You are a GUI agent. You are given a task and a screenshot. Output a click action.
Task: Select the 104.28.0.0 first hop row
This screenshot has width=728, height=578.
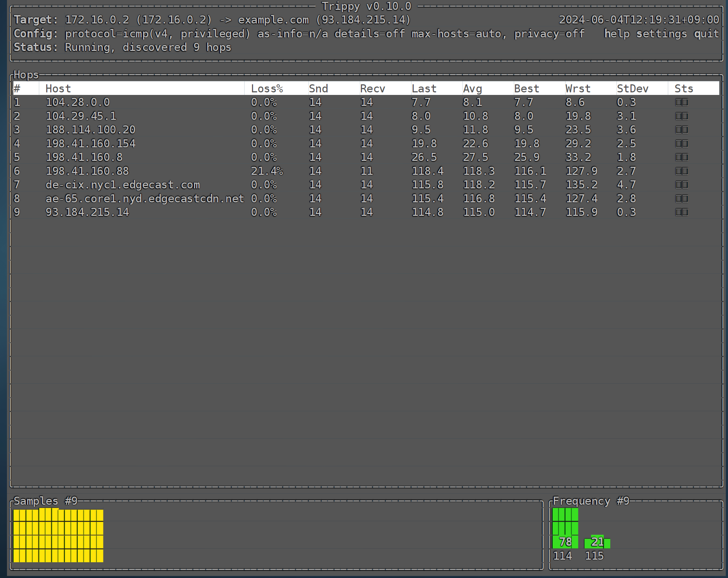click(x=77, y=103)
